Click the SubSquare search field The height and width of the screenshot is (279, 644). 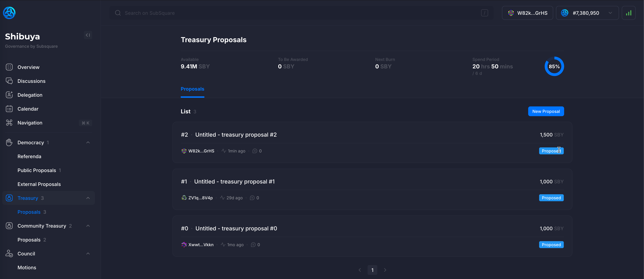coord(275,13)
